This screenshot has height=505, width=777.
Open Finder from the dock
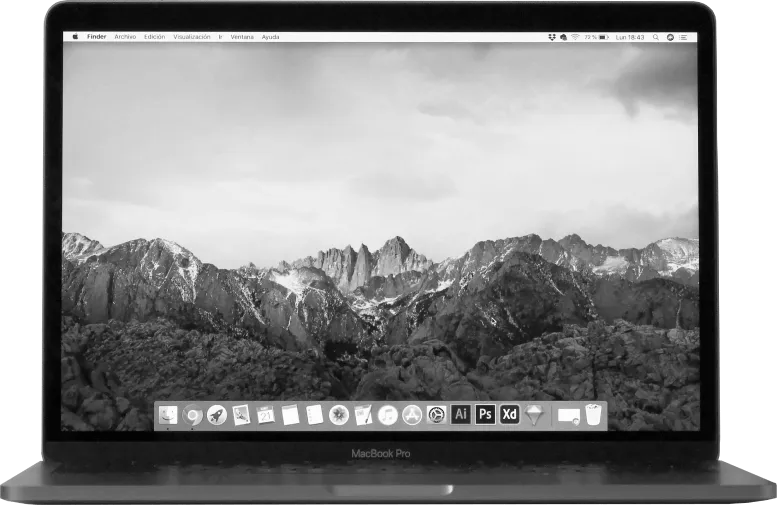click(x=168, y=414)
